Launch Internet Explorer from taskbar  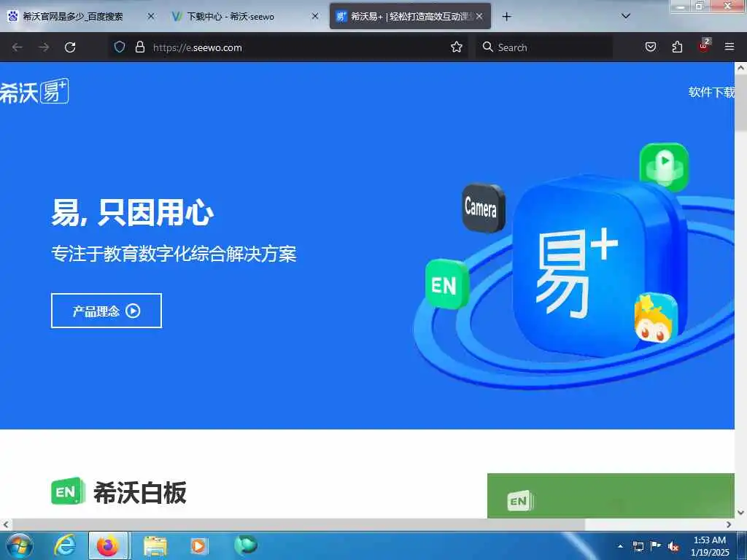tap(65, 545)
